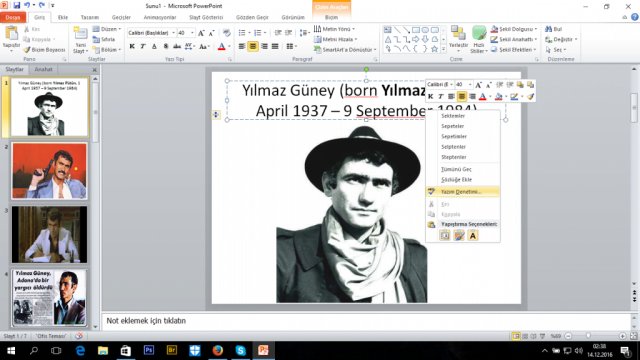Select the right arrow shape in gallery
The width and height of the screenshot is (640, 360).
(416, 40)
